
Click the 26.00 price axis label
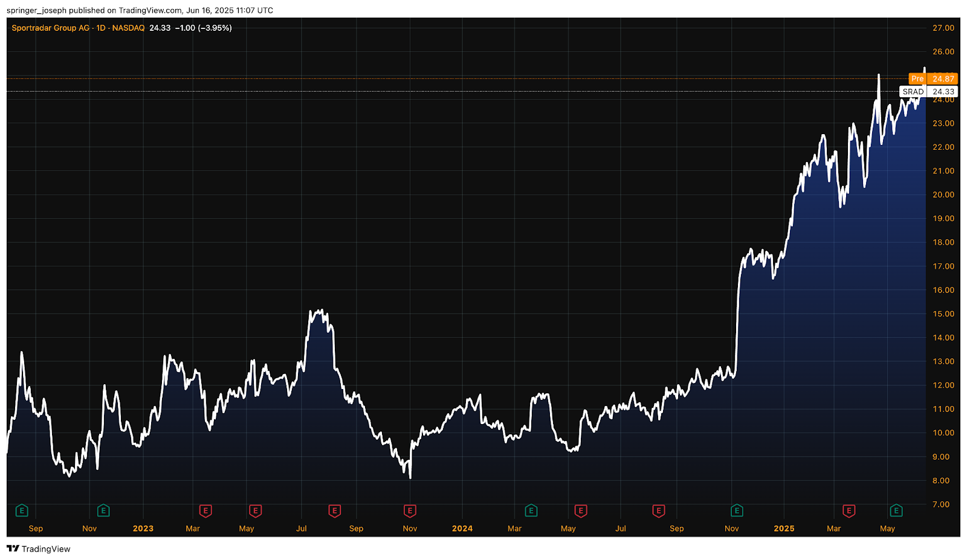[x=943, y=52]
